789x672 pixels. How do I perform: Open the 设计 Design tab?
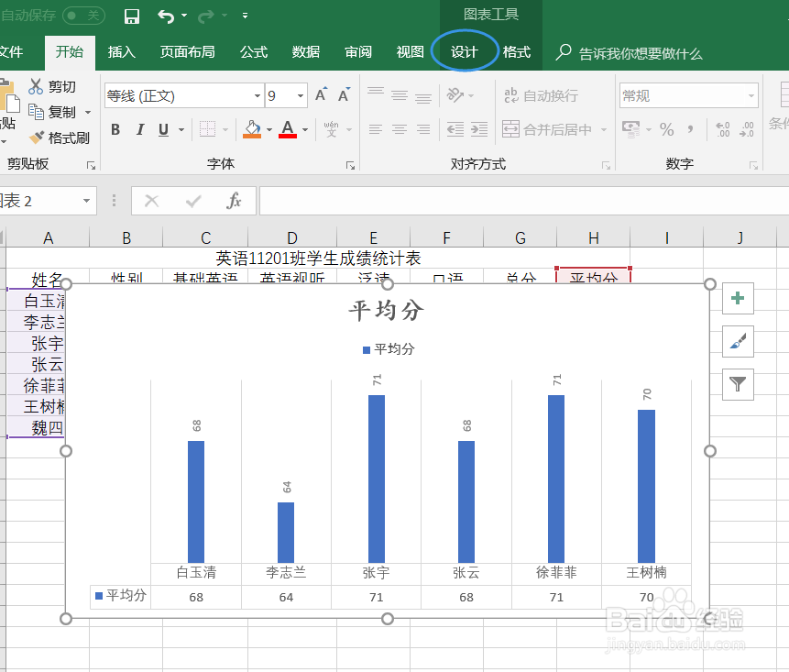pos(464,52)
